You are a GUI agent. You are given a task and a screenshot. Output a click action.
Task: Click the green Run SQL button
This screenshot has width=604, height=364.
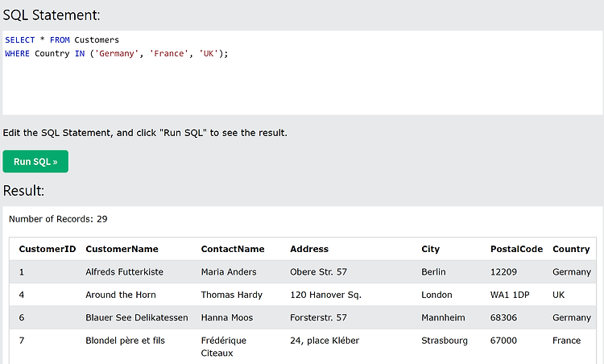tap(35, 161)
